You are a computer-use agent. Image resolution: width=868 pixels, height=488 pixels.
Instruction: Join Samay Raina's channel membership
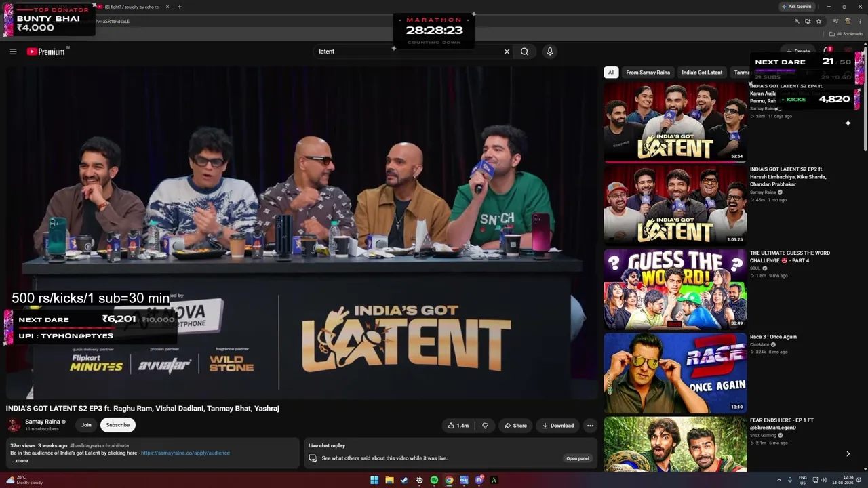click(x=86, y=425)
